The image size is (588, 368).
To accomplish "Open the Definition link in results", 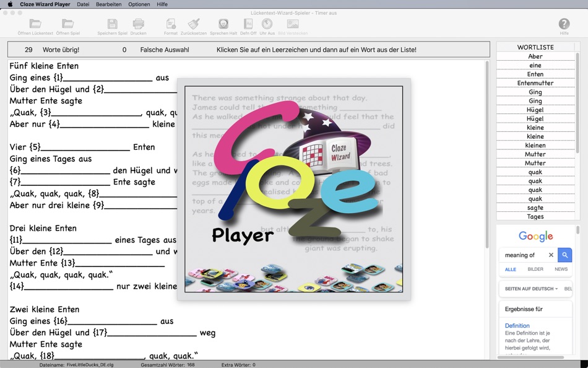I will (x=517, y=326).
